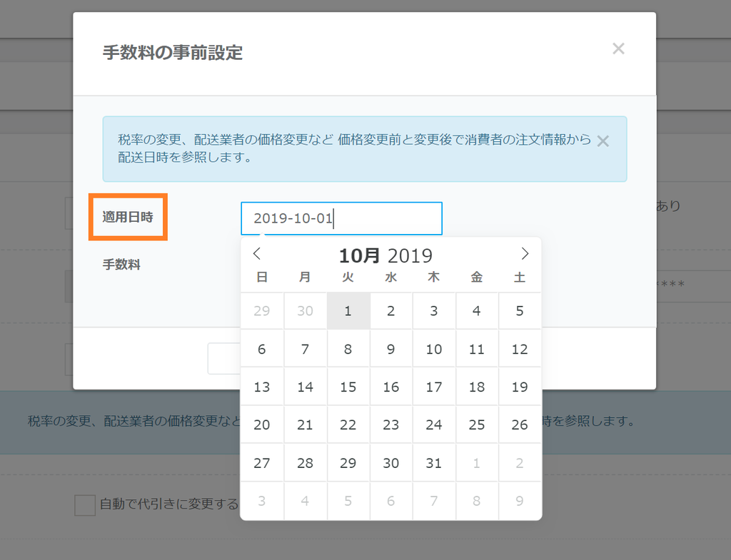This screenshot has height=560, width=731.
Task: Set date to October 24
Action: pyautogui.click(x=434, y=424)
